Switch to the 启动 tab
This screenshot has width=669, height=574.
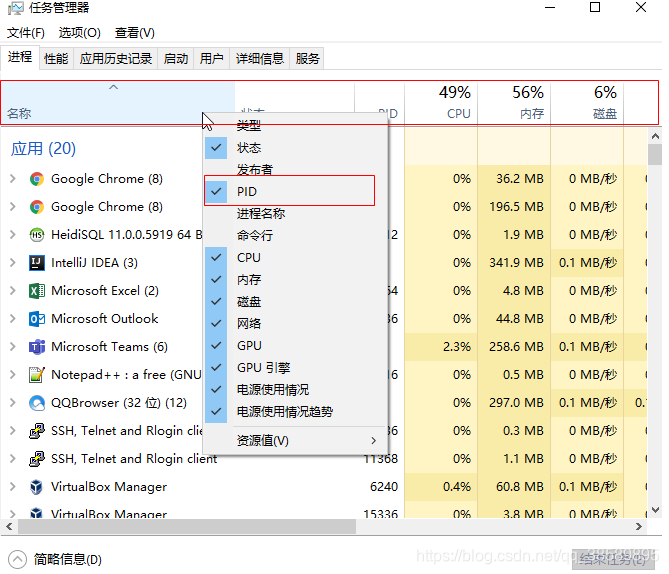point(176,58)
